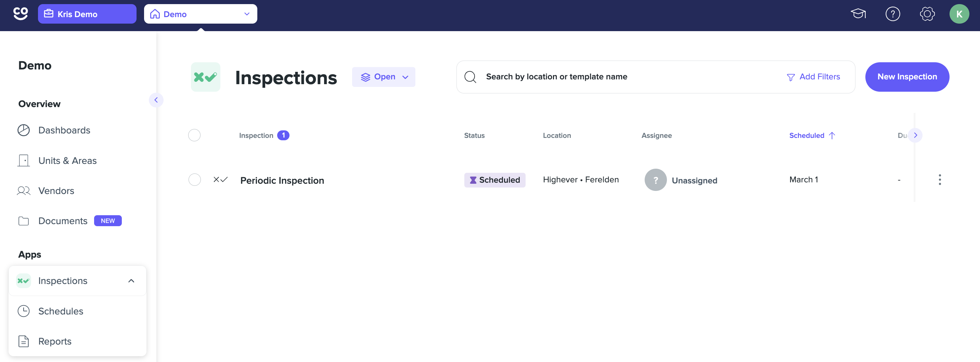Collapse the Inspections sidebar group

pyautogui.click(x=131, y=281)
